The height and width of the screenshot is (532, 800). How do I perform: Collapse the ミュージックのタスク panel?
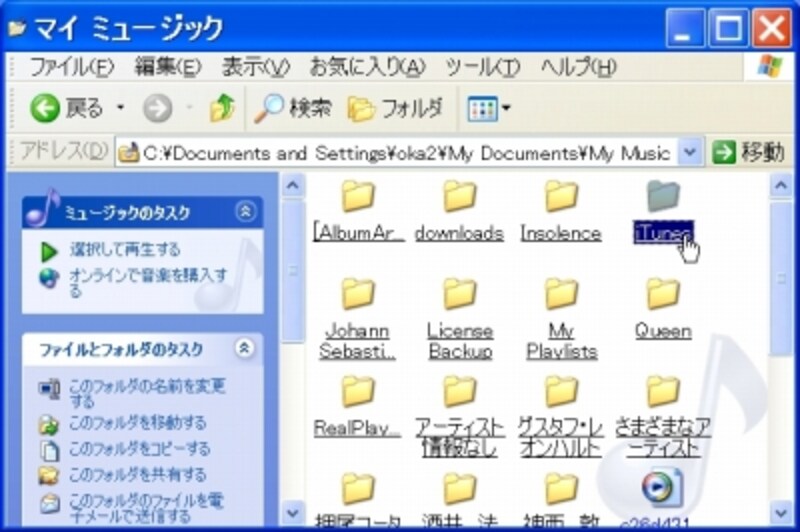[245, 211]
